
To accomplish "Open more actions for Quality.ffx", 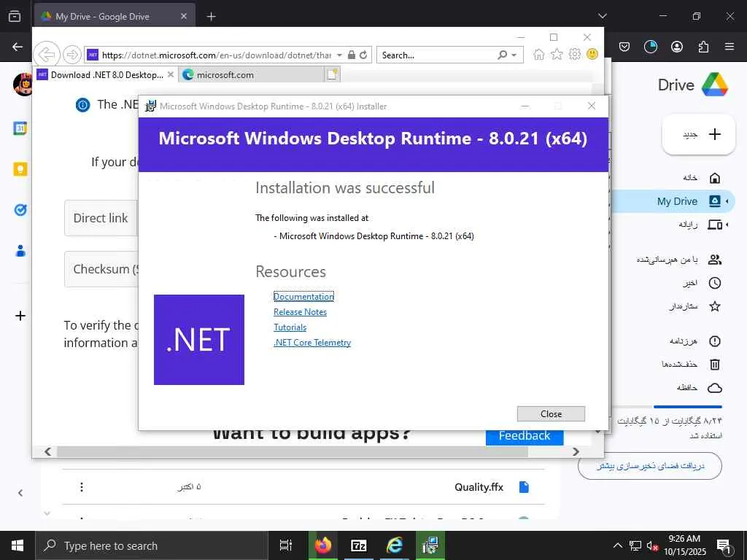I will pyautogui.click(x=82, y=486).
